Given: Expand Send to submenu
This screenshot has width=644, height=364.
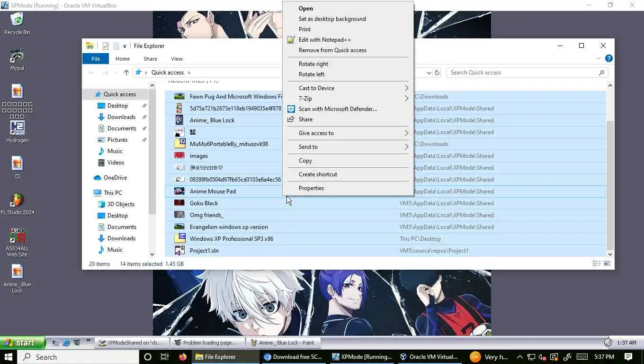Looking at the screenshot, I should point(348,147).
